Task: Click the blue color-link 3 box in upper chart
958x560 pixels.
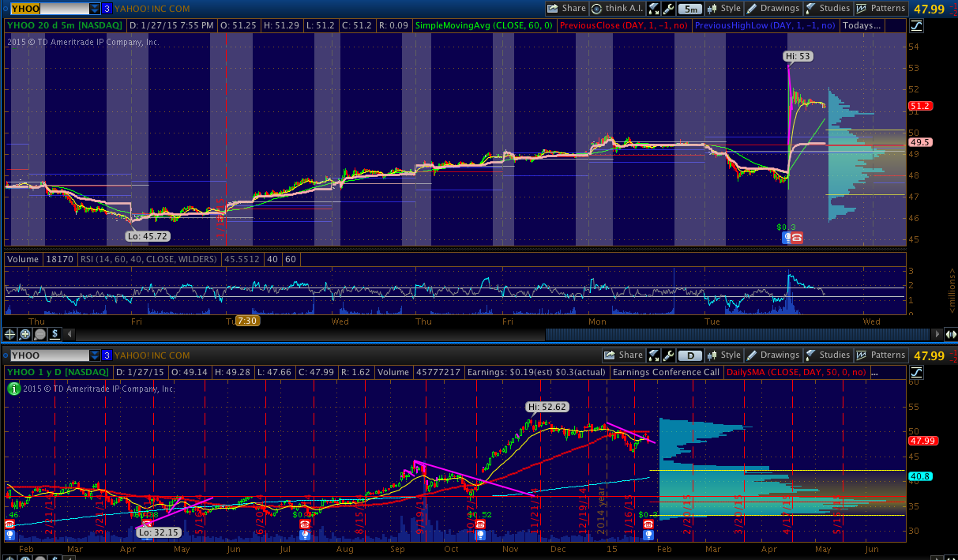Action: [107, 9]
